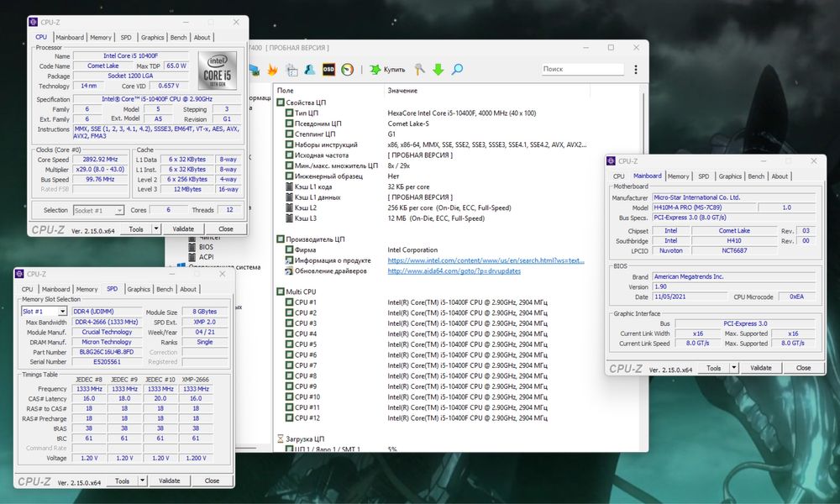The height and width of the screenshot is (504, 840).
Task: Open the three-dot menu in AIDA64
Action: [637, 69]
